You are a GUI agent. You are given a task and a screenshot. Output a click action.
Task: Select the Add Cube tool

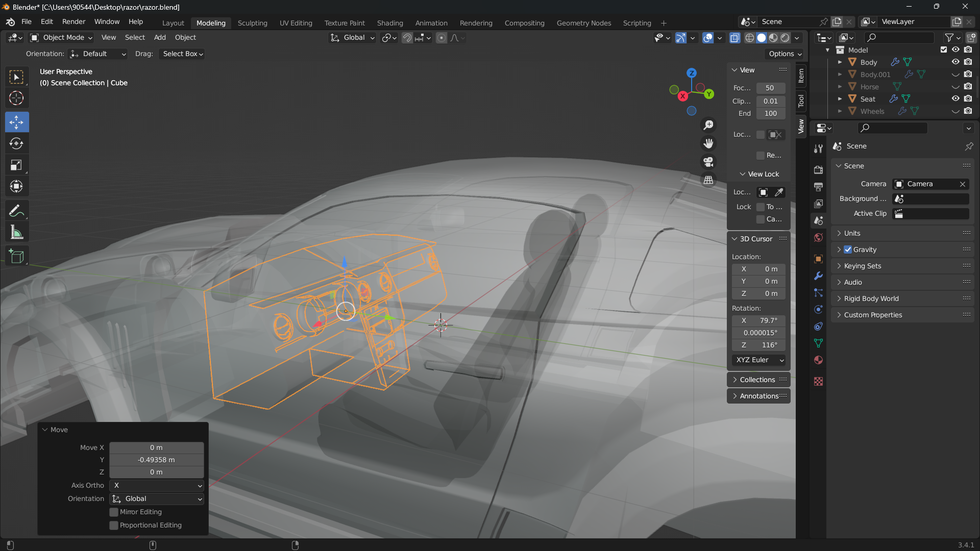point(16,256)
